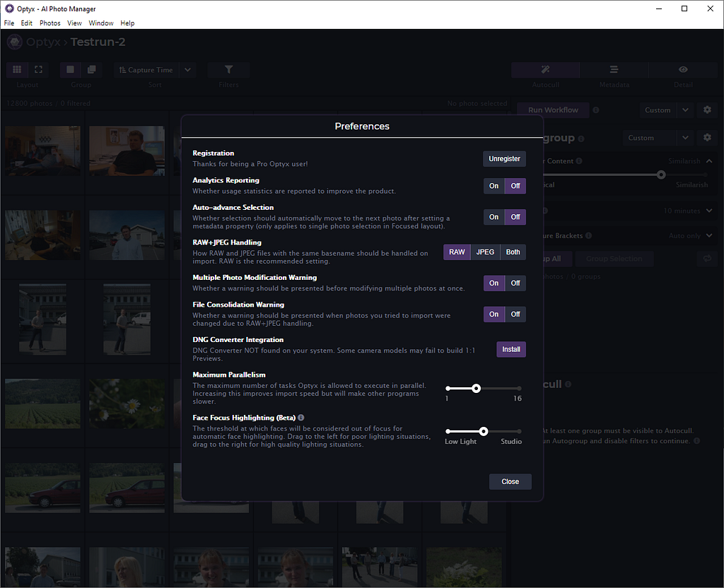The height and width of the screenshot is (588, 724).
Task: Click info icon beside Face Focus Highlighting
Action: point(301,417)
